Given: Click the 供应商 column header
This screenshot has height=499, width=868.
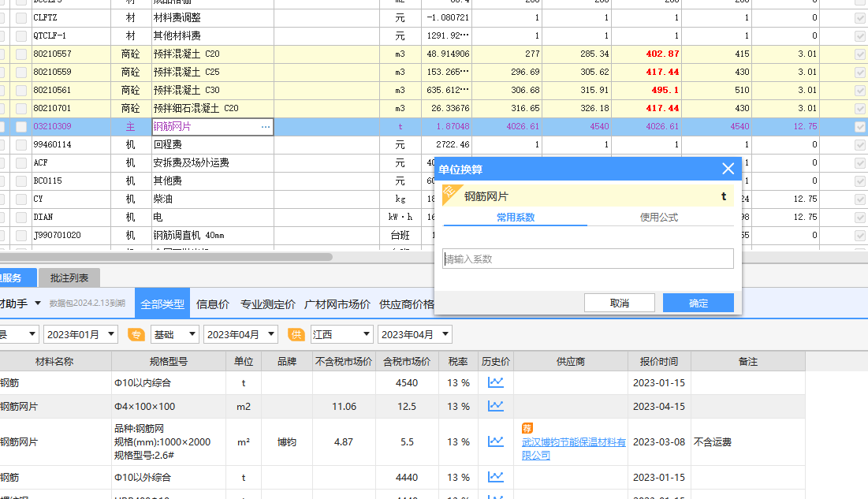Looking at the screenshot, I should (571, 361).
